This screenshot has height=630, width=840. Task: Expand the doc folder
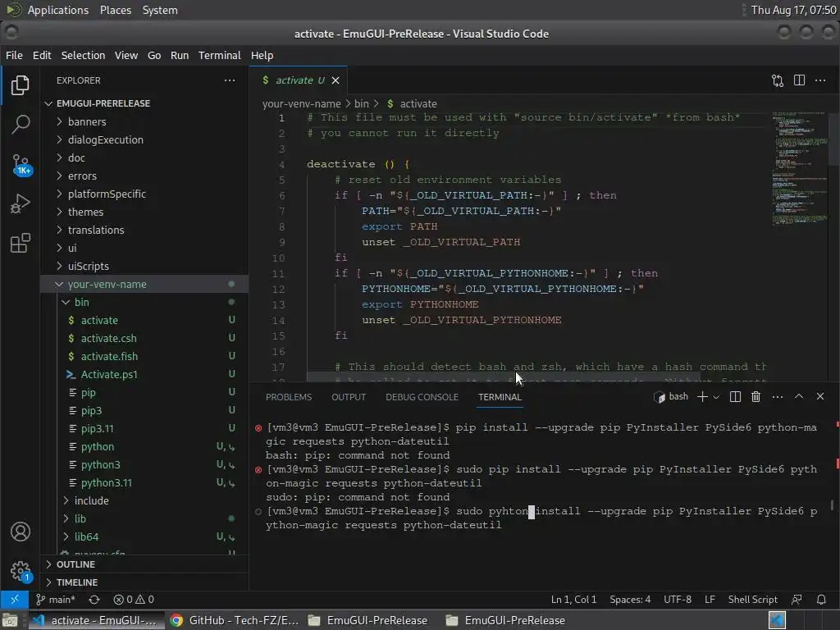point(144,158)
